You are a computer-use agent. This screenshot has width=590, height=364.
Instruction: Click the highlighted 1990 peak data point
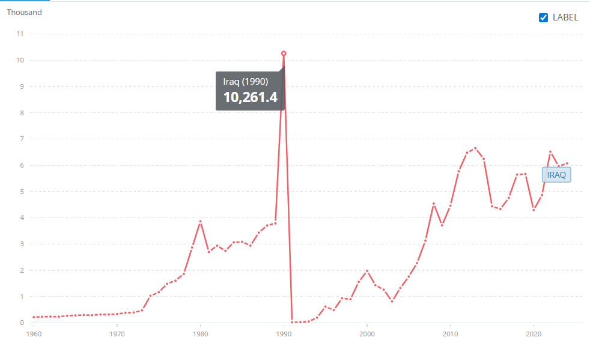tap(284, 53)
